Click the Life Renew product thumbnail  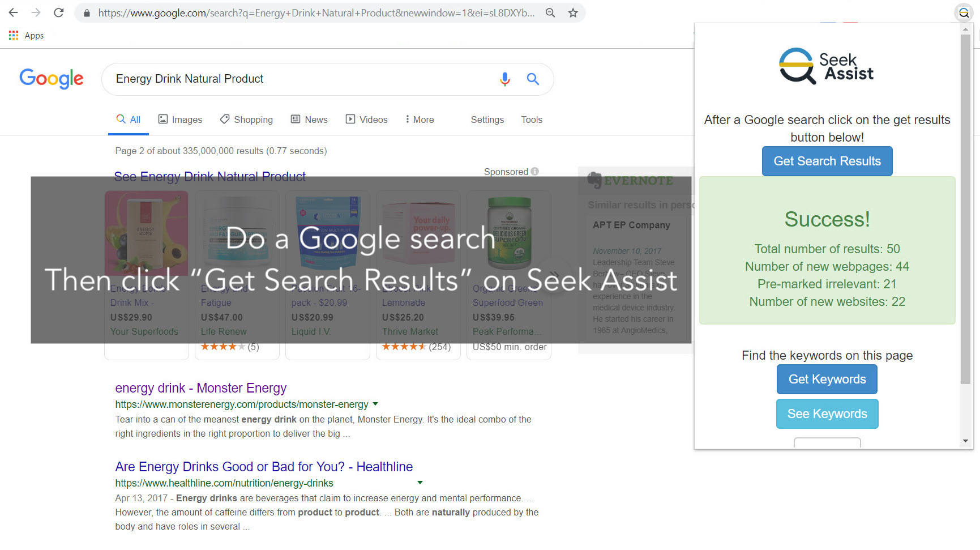coord(237,233)
